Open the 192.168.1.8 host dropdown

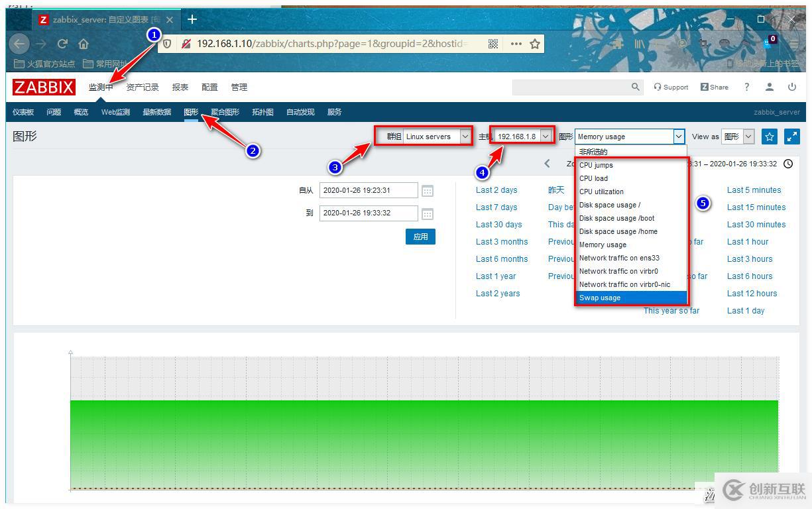click(x=523, y=137)
